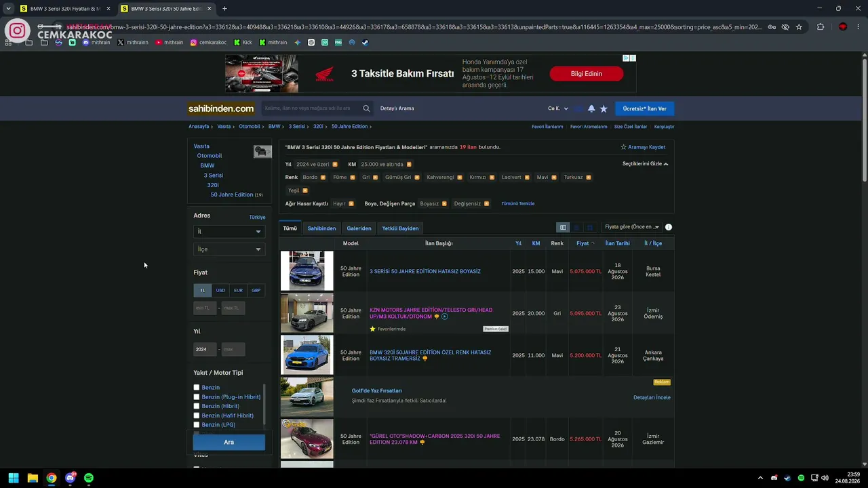Check the Benzin (Hafif Hibrit) checkbox
Image resolution: width=868 pixels, height=488 pixels.
[197, 415]
